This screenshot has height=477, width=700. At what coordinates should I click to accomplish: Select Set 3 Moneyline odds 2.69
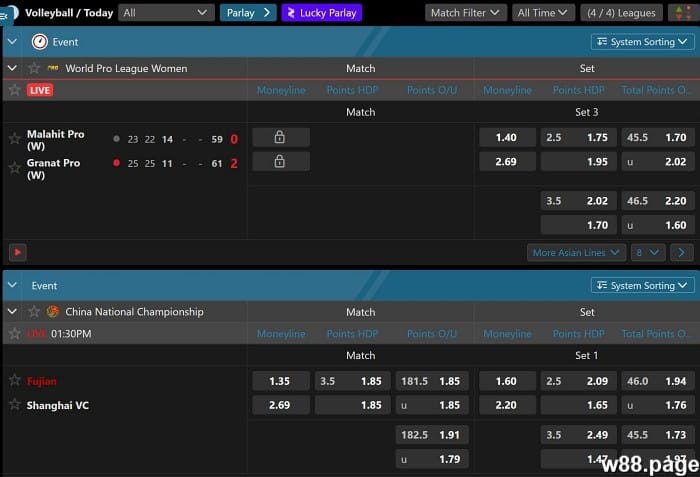pyautogui.click(x=508, y=161)
